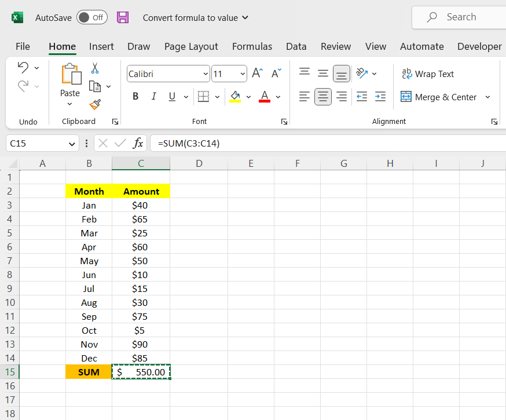506x420 pixels.
Task: Click the Undo arrow icon
Action: point(23,67)
